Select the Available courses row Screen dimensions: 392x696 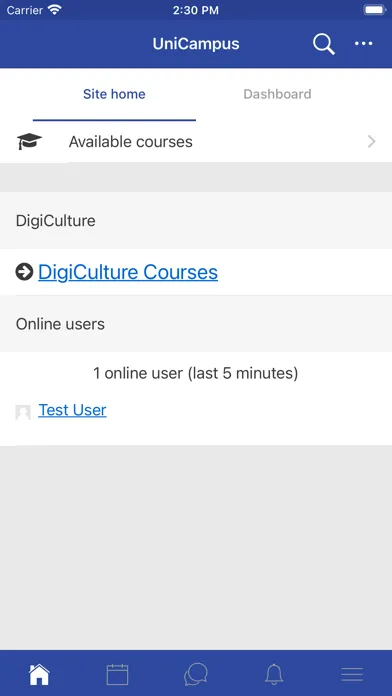coord(196,142)
